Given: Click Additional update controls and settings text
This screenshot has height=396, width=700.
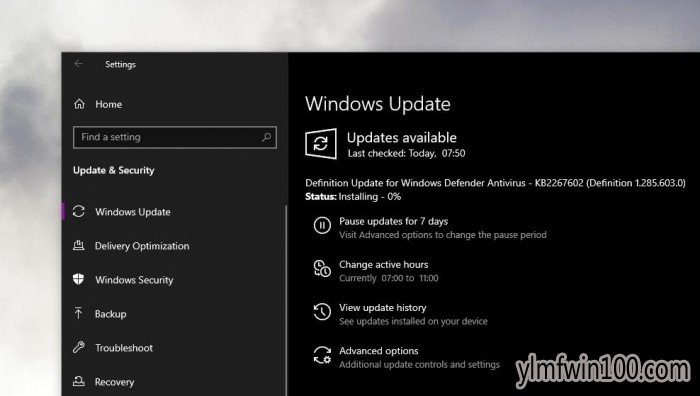Looking at the screenshot, I should [419, 365].
